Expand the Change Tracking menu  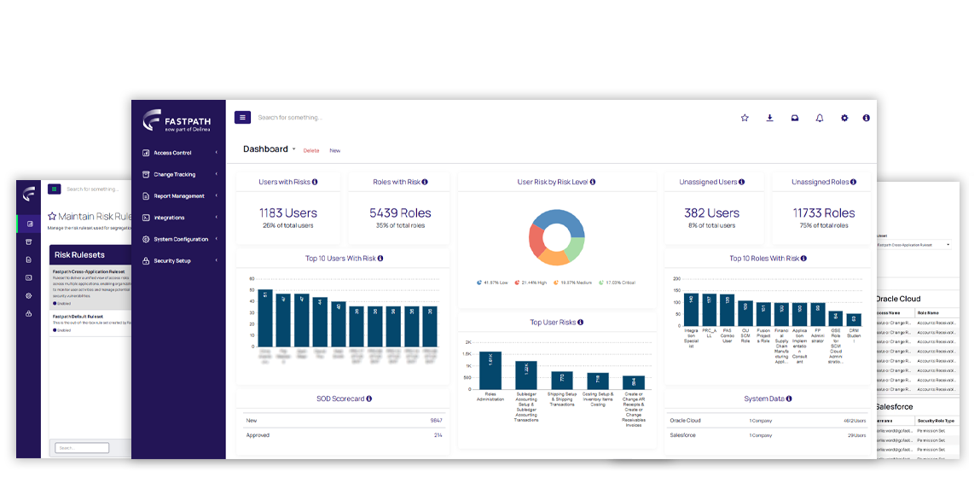coord(178,174)
